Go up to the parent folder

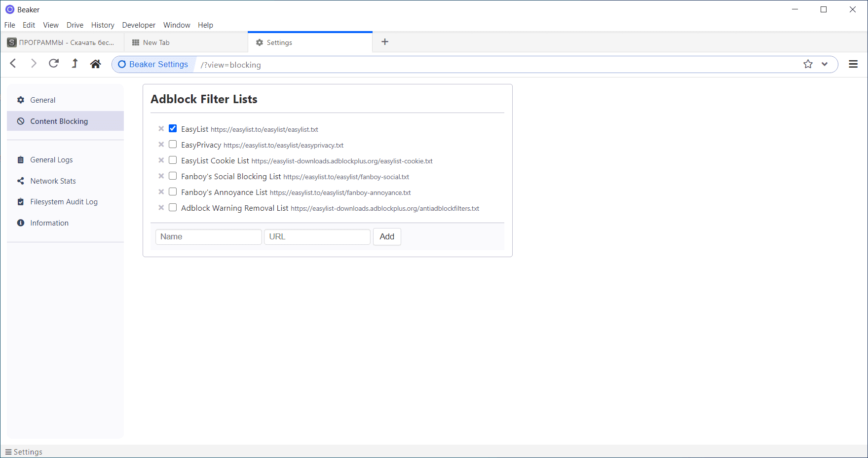[x=75, y=64]
